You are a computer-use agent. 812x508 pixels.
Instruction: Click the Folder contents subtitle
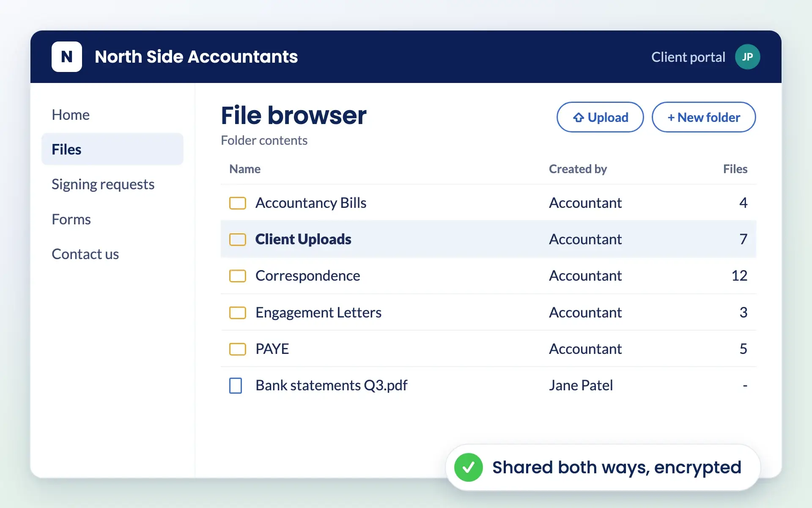[264, 141]
